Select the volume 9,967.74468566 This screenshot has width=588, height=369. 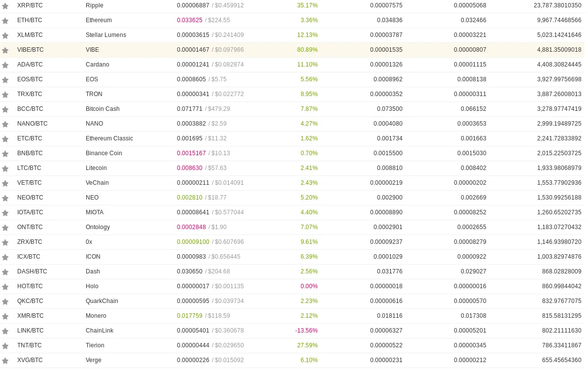559,20
